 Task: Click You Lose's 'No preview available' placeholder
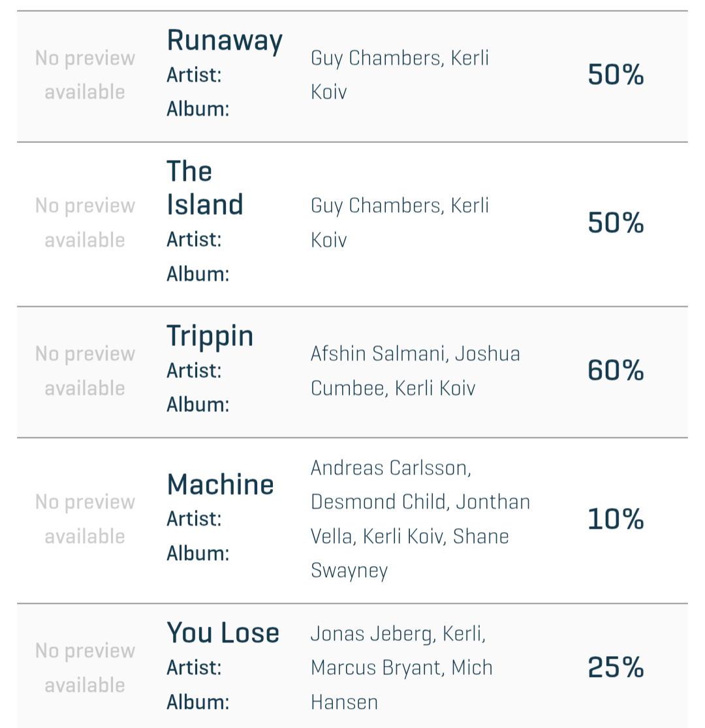(x=85, y=667)
